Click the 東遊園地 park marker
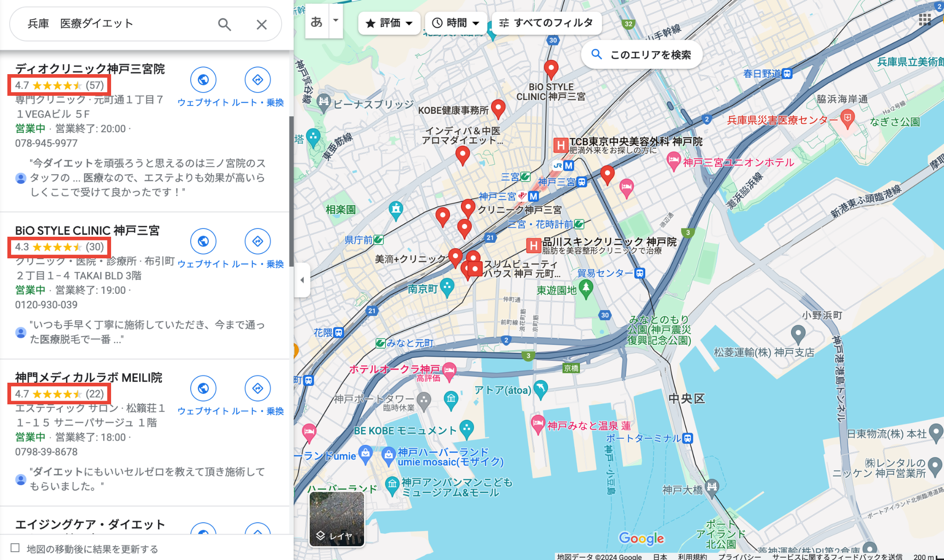Image resolution: width=944 pixels, height=560 pixels. click(585, 289)
